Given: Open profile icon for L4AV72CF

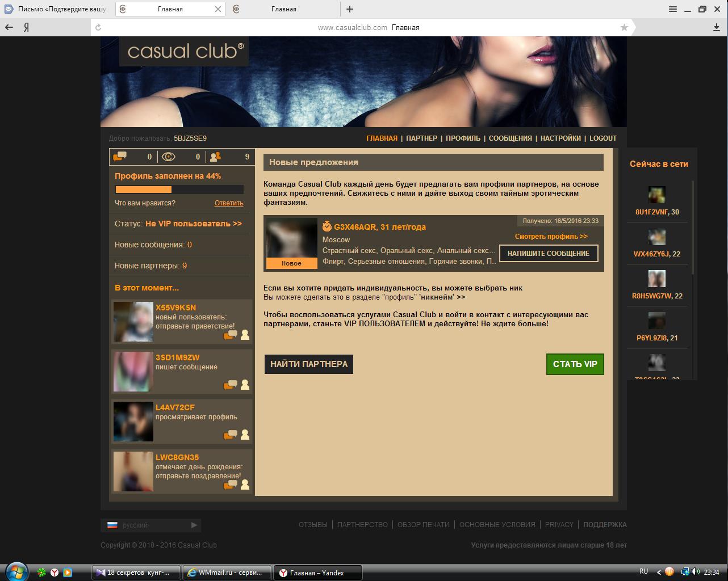Looking at the screenshot, I should tap(245, 435).
